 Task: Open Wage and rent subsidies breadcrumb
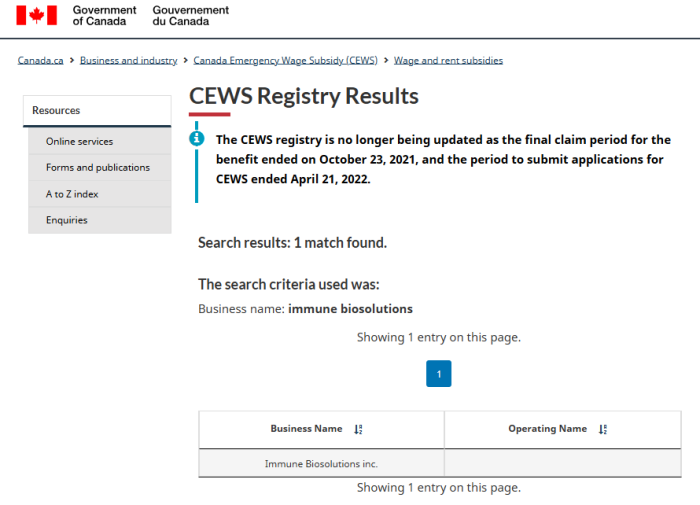click(x=448, y=60)
